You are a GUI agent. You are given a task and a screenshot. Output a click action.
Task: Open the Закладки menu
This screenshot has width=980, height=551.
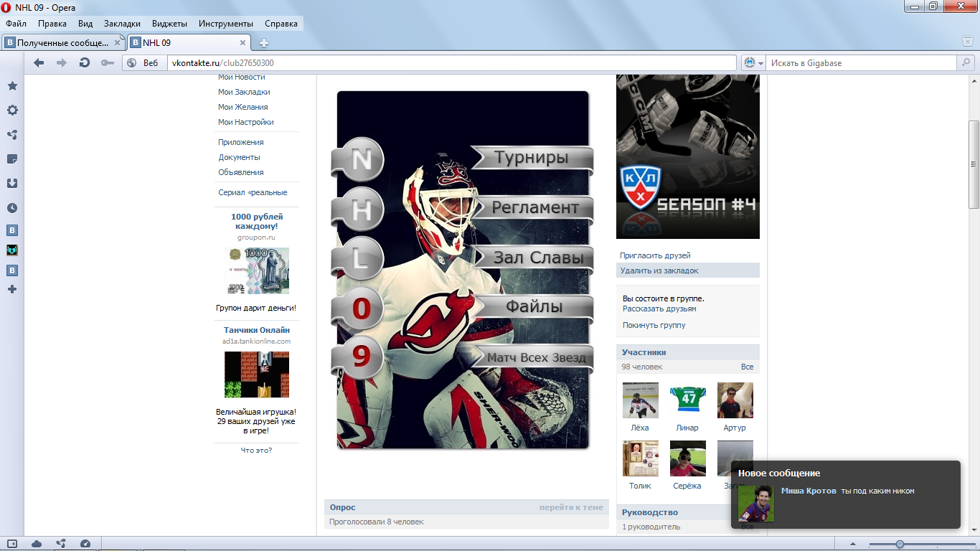tap(122, 24)
